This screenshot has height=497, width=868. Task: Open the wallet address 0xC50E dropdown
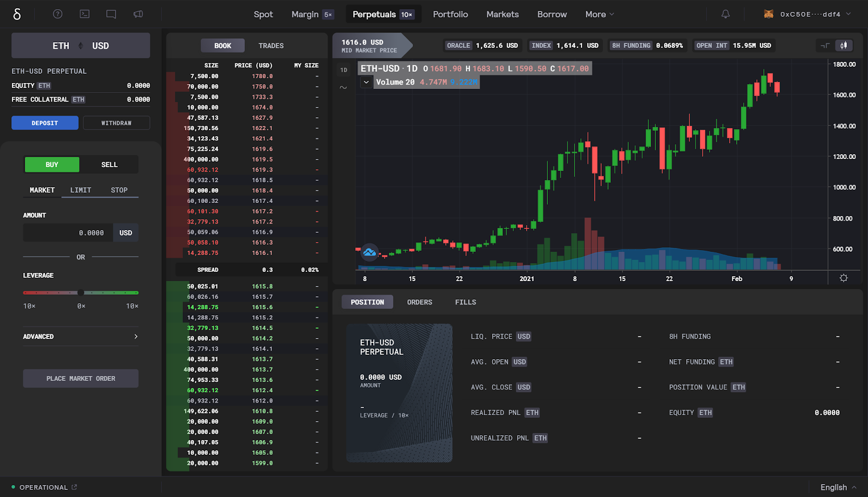pyautogui.click(x=810, y=14)
